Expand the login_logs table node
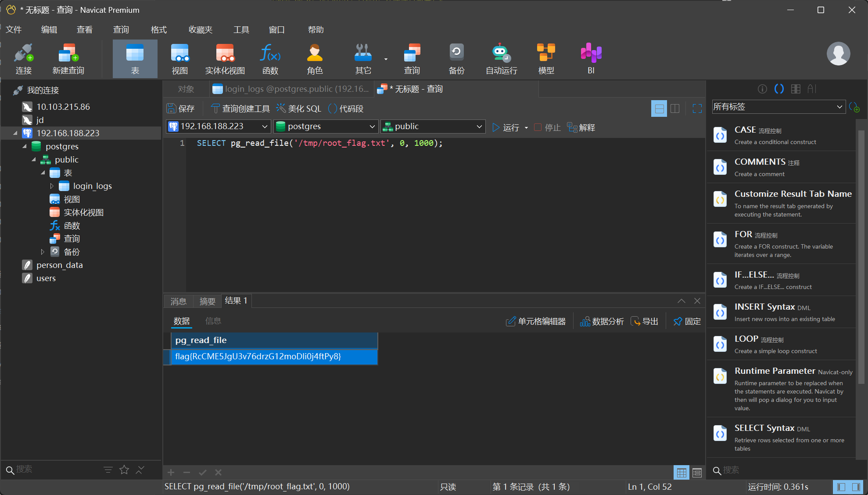 (52, 186)
